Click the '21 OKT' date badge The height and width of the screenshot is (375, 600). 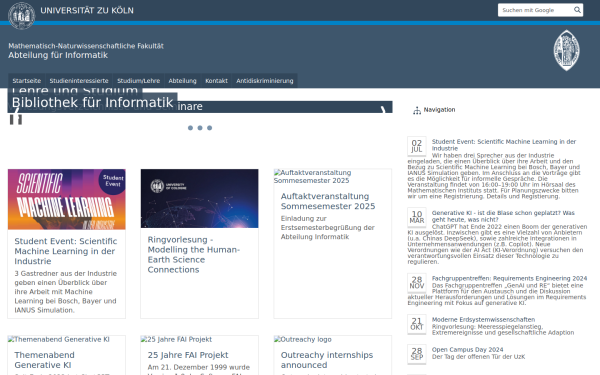point(417,324)
